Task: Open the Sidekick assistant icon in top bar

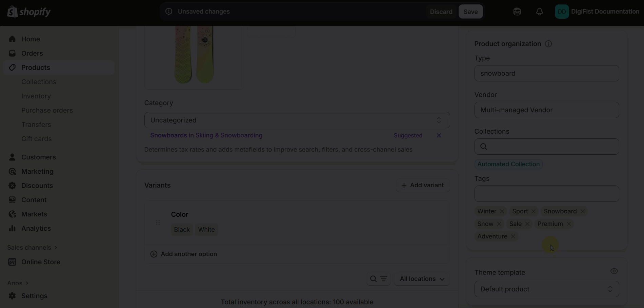Action: 517,12
